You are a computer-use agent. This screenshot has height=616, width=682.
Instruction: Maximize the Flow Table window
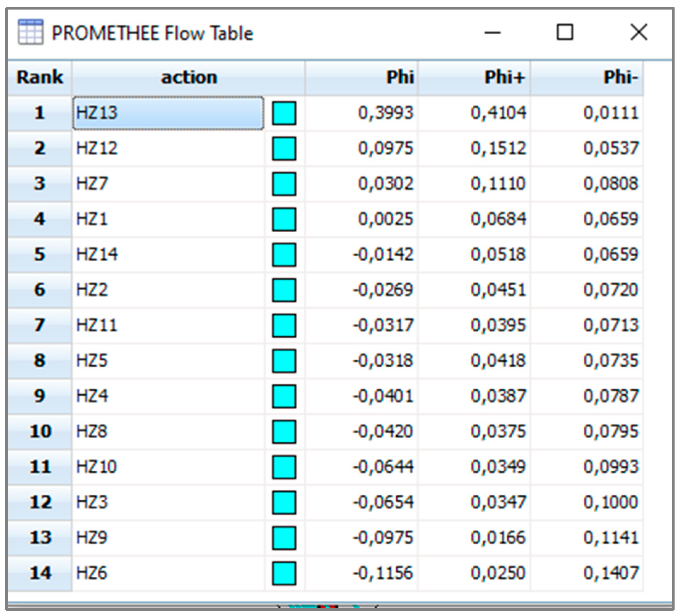pyautogui.click(x=565, y=33)
